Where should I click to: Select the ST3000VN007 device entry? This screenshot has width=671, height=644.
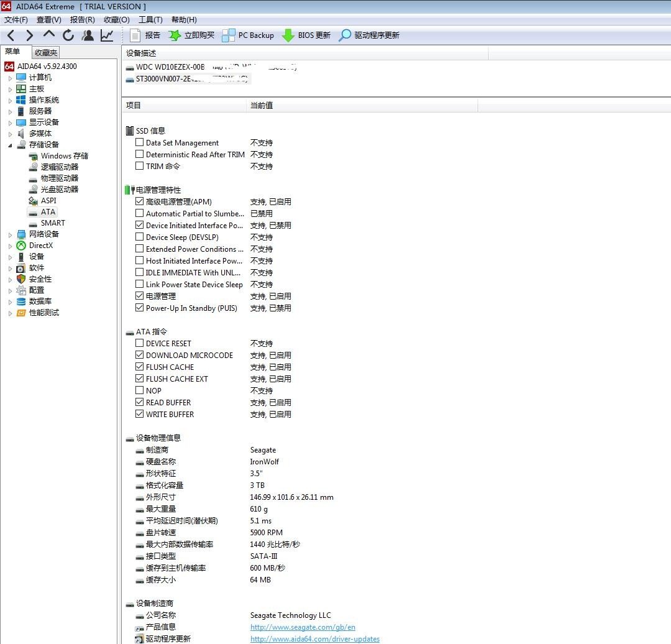click(x=187, y=79)
